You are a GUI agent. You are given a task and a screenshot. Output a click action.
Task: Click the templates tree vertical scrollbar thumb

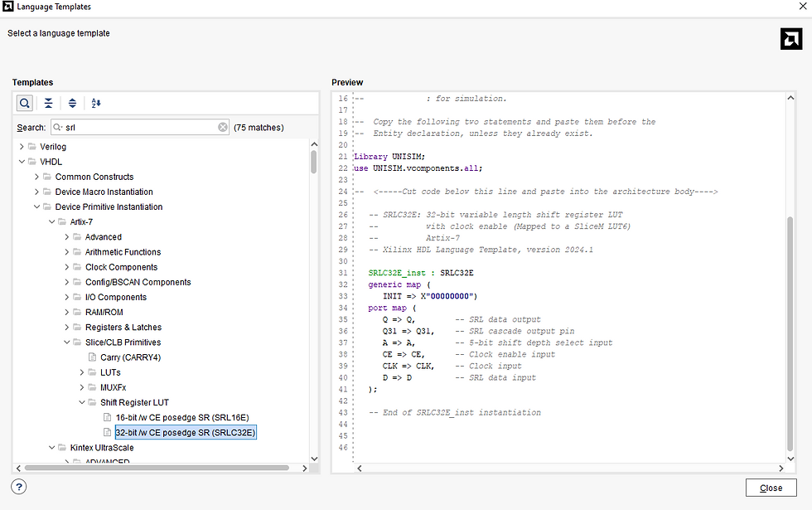pos(314,163)
